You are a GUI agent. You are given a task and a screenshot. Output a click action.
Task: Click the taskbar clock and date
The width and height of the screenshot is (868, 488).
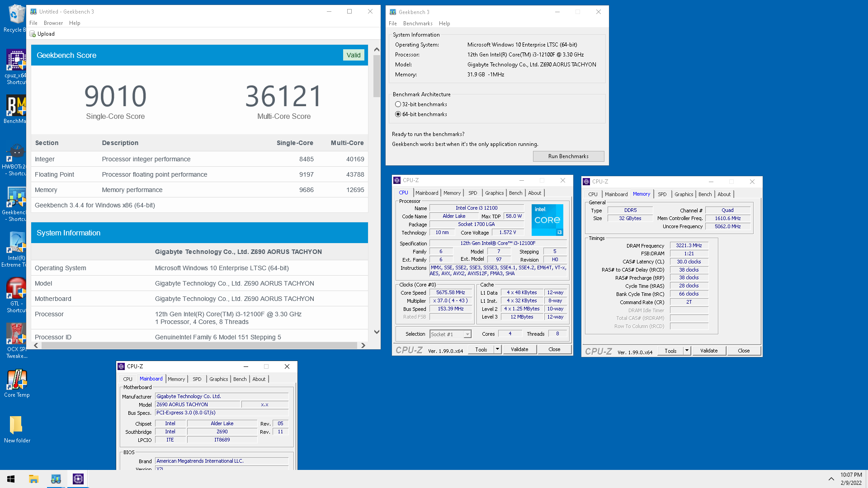(x=851, y=479)
